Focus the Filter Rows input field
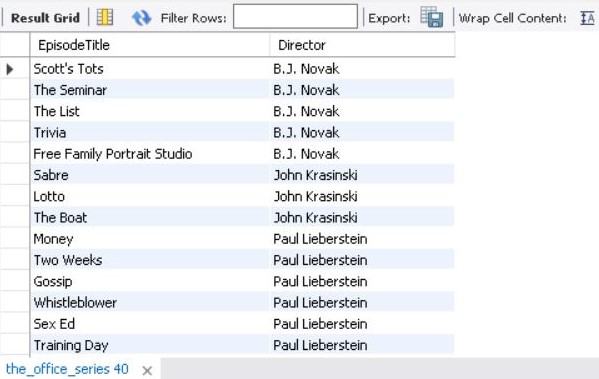This screenshot has height=379, width=599. pyautogui.click(x=295, y=16)
